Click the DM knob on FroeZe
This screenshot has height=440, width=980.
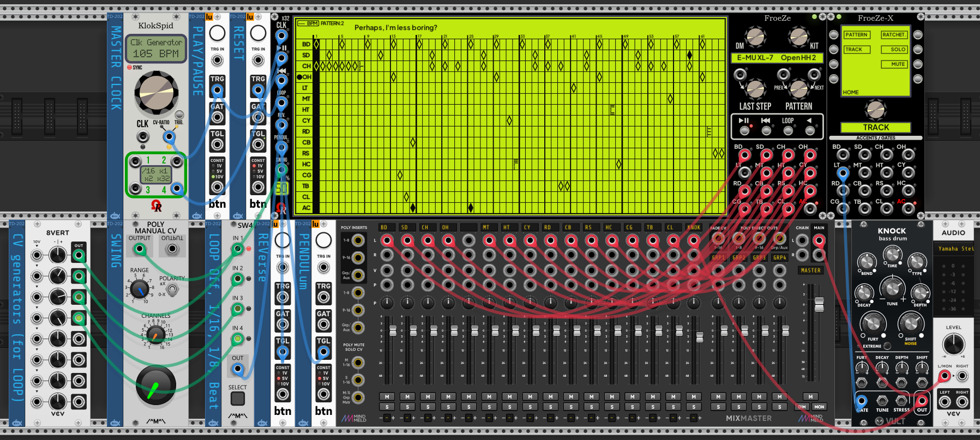755,37
